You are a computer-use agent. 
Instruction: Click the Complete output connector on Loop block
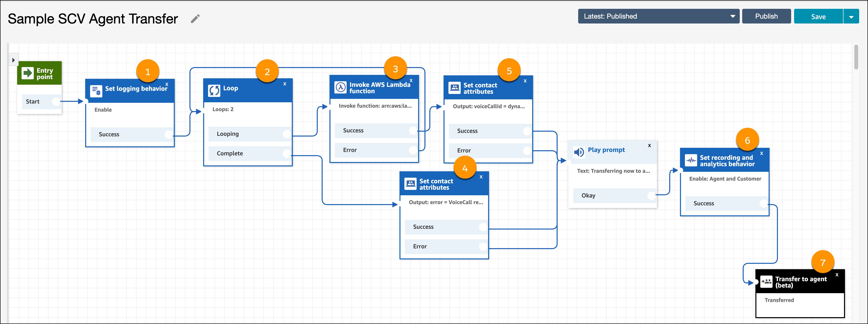pyautogui.click(x=287, y=154)
